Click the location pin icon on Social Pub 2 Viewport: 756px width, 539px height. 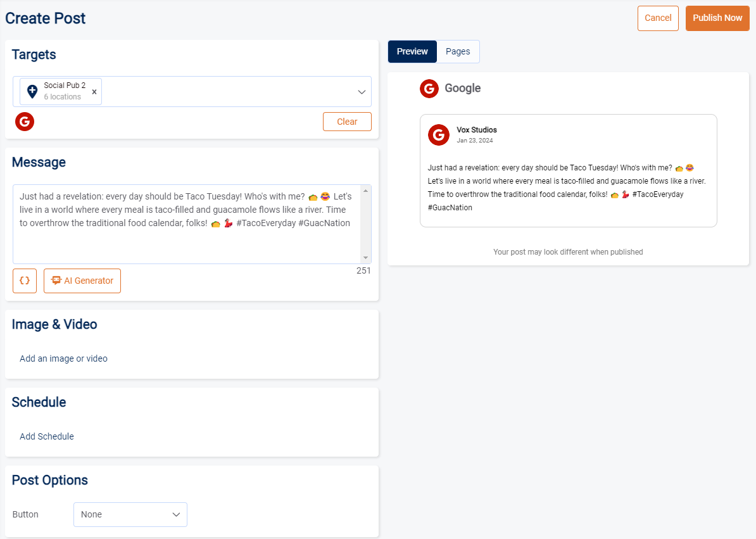(x=32, y=92)
